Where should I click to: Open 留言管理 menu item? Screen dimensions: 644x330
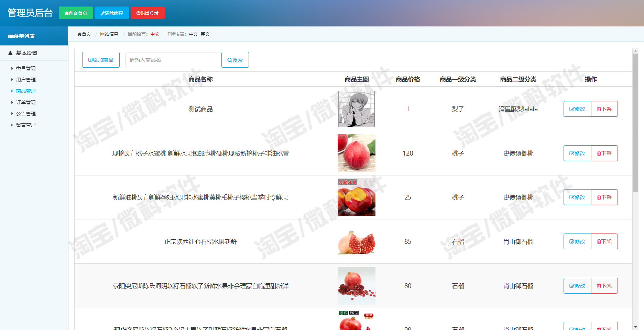[x=26, y=125]
